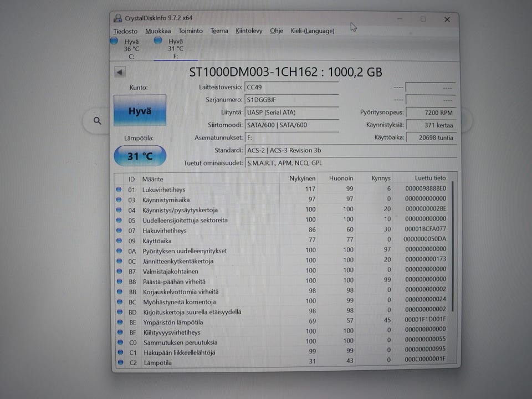Screen dimensions: 532x399
Task: Click the status dot for Käynnistys/pysäytyskertoja
Action: pyautogui.click(x=119, y=209)
